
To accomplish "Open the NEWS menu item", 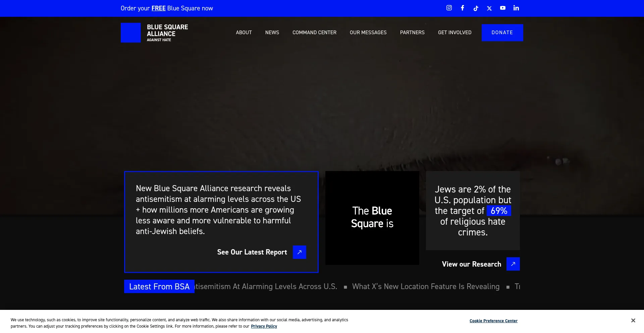I will [272, 33].
